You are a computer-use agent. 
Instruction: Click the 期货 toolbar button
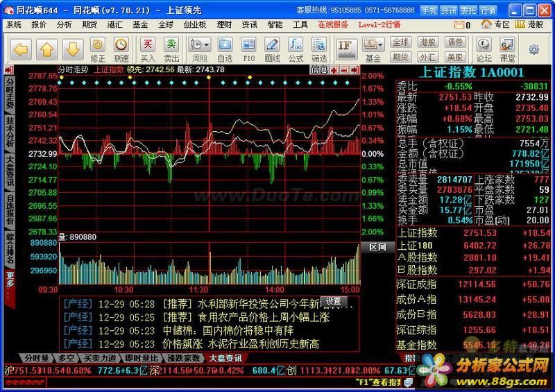[x=400, y=57]
